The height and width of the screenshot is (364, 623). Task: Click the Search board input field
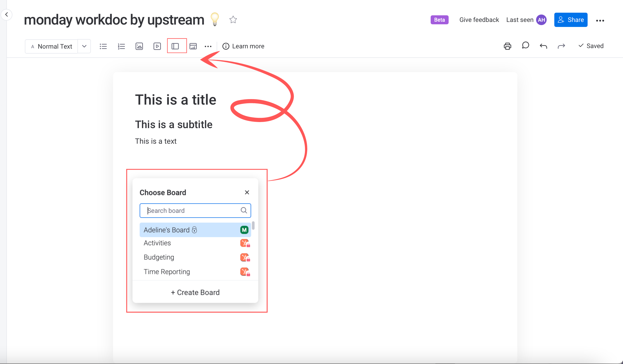(195, 211)
